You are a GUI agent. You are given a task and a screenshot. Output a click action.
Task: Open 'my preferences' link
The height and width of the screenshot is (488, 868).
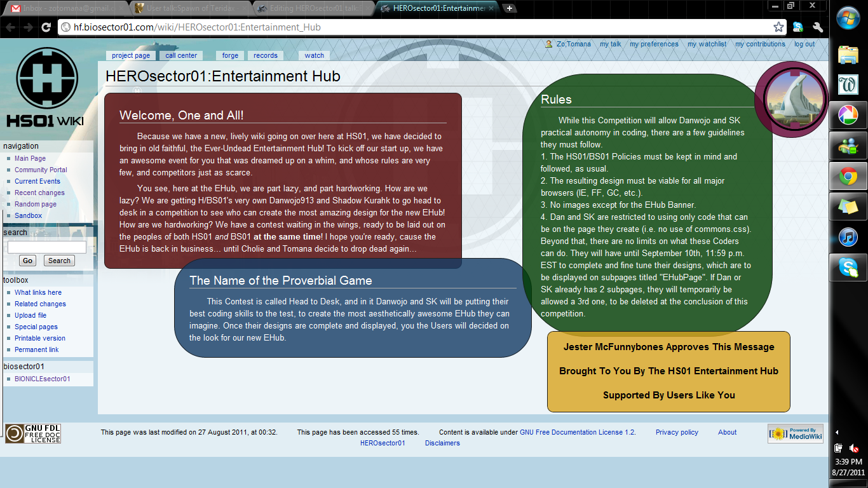(654, 44)
